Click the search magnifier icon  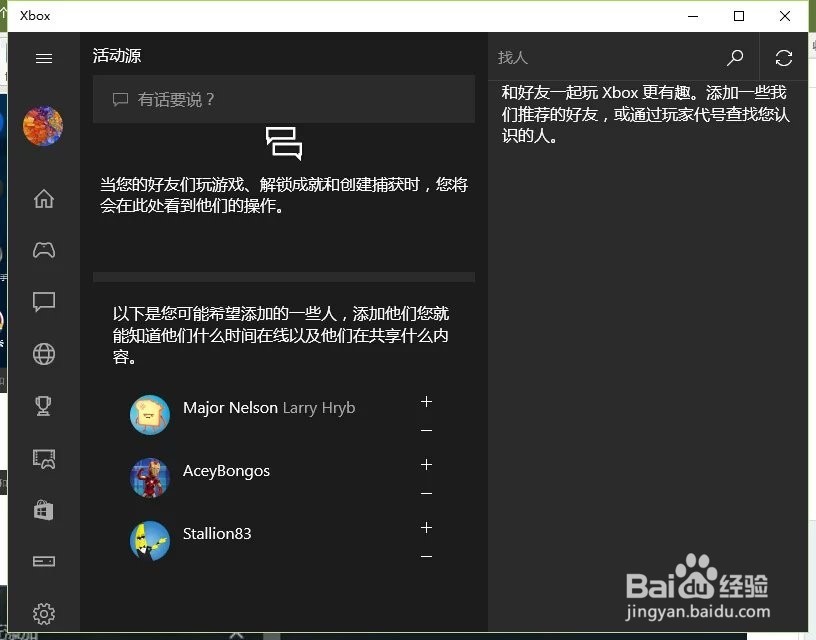[x=735, y=57]
